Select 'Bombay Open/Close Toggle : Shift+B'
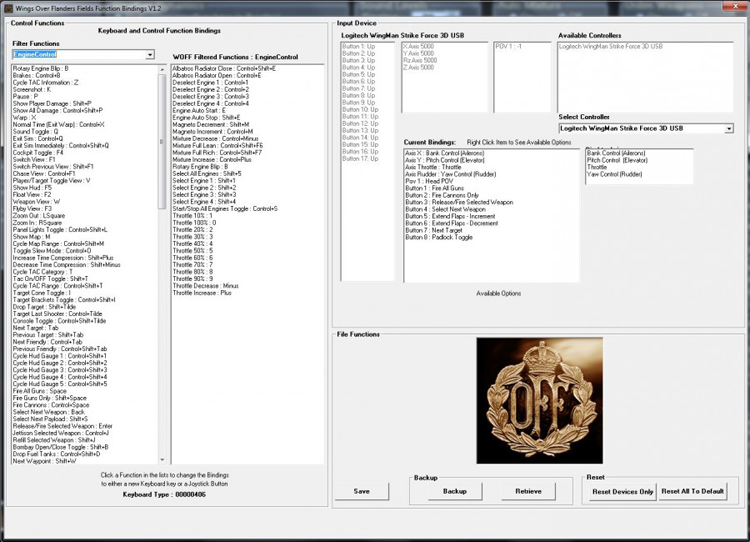 point(60,447)
